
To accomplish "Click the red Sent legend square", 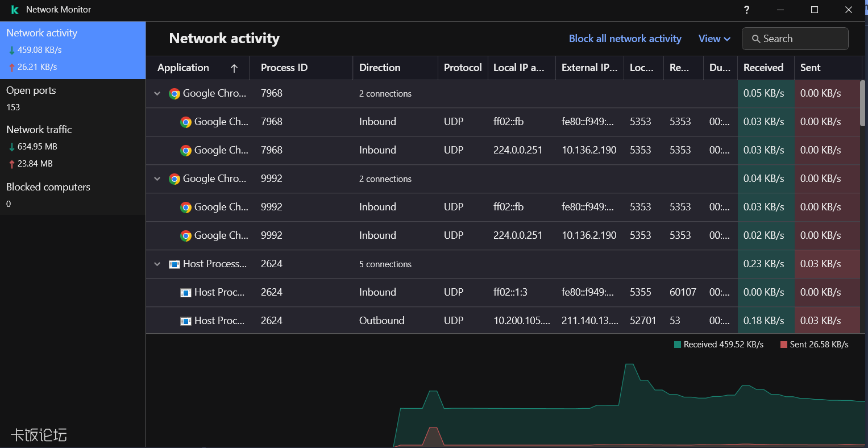I will pos(784,345).
